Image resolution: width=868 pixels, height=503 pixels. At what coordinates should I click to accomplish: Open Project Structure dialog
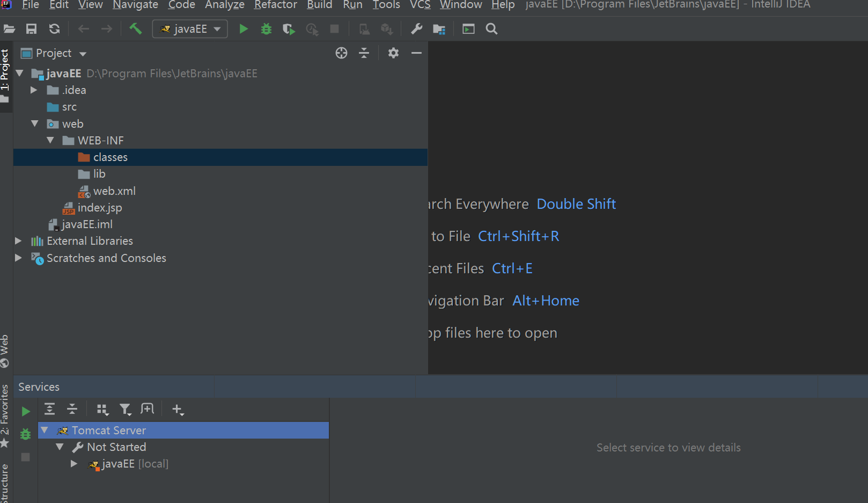coord(439,28)
